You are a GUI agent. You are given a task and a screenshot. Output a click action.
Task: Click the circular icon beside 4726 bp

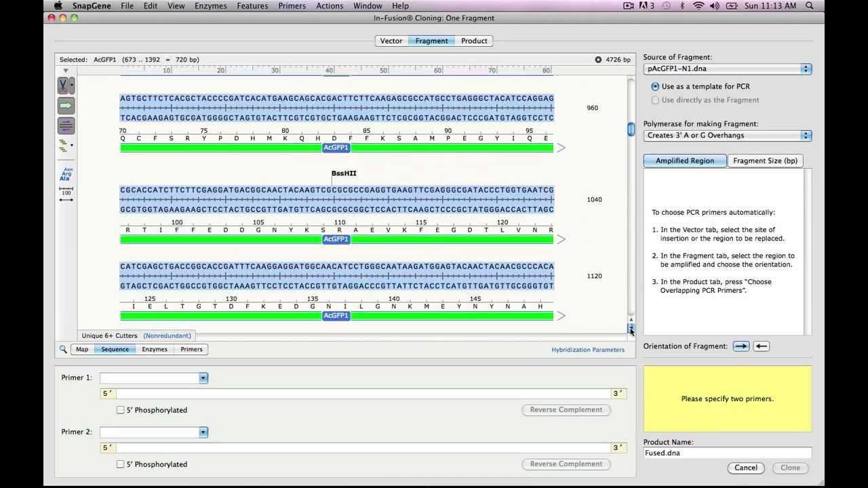click(598, 60)
